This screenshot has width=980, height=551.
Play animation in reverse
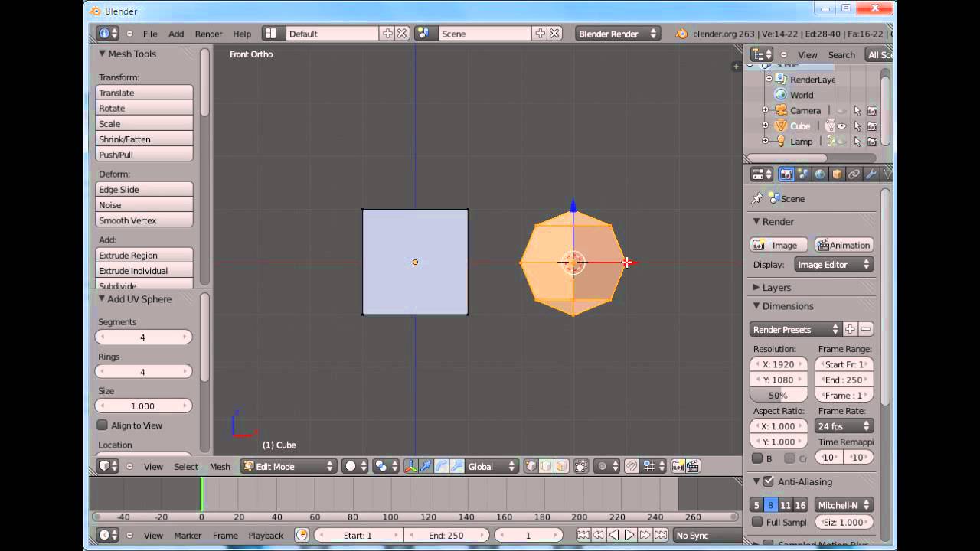(x=614, y=536)
